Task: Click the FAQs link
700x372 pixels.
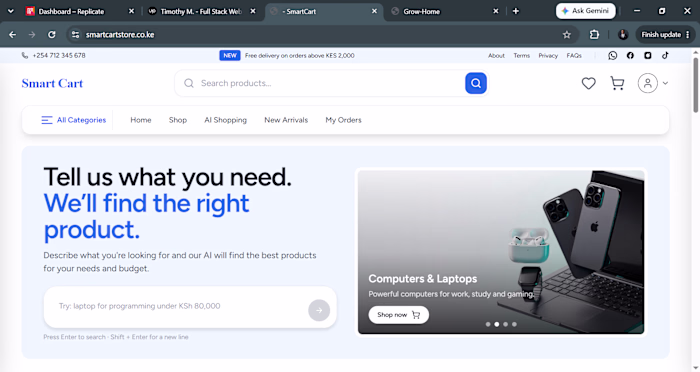Action: pos(574,55)
